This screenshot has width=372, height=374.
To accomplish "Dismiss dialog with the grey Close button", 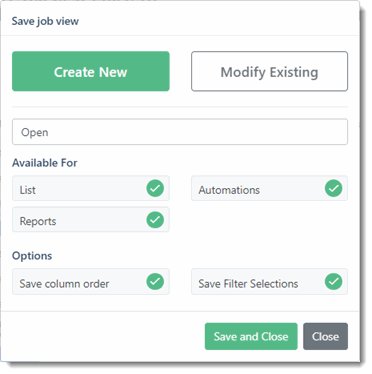I will [x=325, y=336].
